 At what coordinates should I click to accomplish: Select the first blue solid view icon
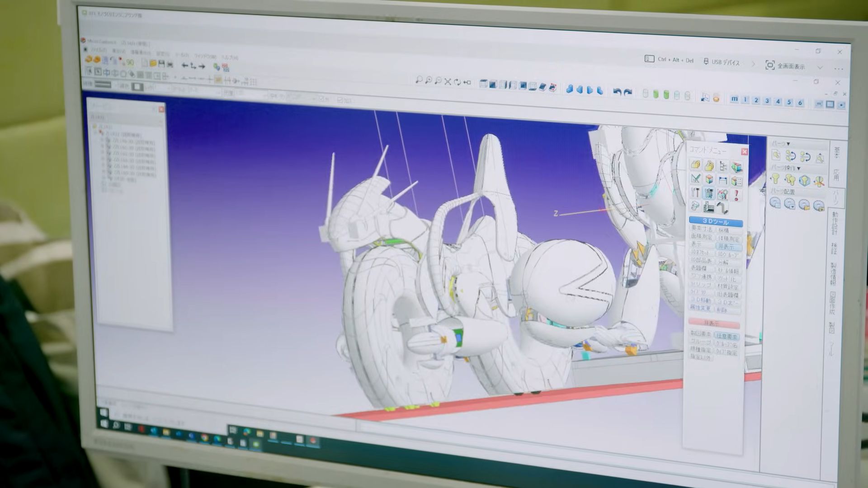570,89
